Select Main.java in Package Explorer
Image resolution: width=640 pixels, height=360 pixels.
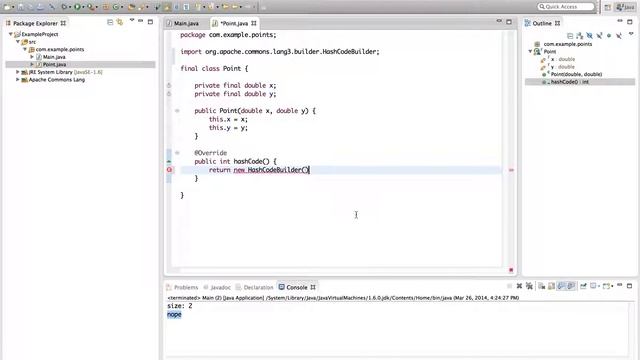(x=54, y=57)
